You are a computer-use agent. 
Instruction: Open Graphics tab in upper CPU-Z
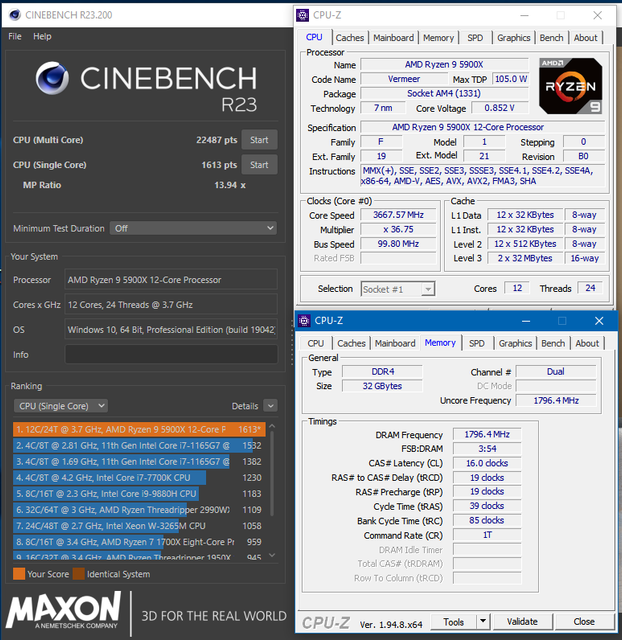pyautogui.click(x=513, y=38)
